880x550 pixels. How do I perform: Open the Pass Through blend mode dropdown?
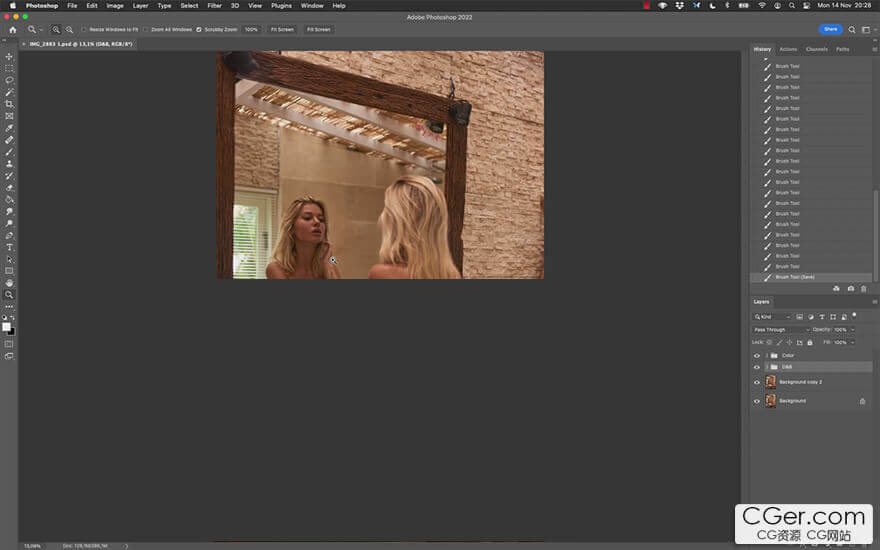coord(781,329)
